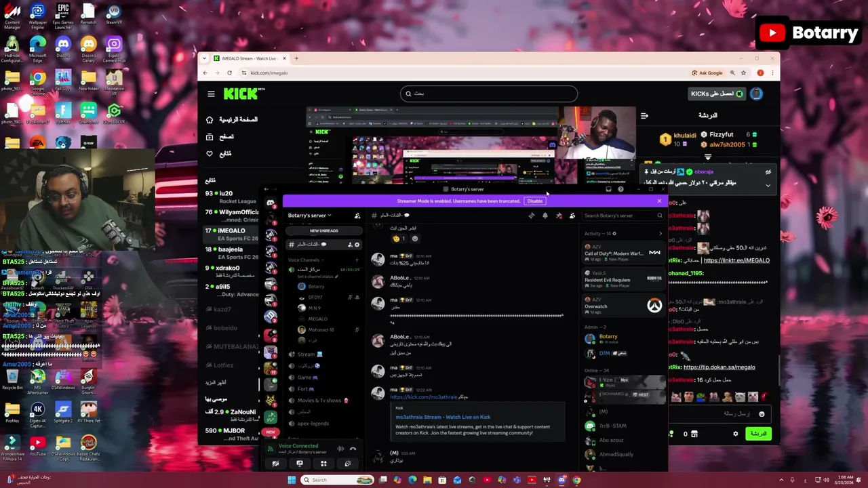Viewport: 868px width, 488px height.
Task: Open Elgato Camera Hub desktop icon
Action: coord(114,47)
